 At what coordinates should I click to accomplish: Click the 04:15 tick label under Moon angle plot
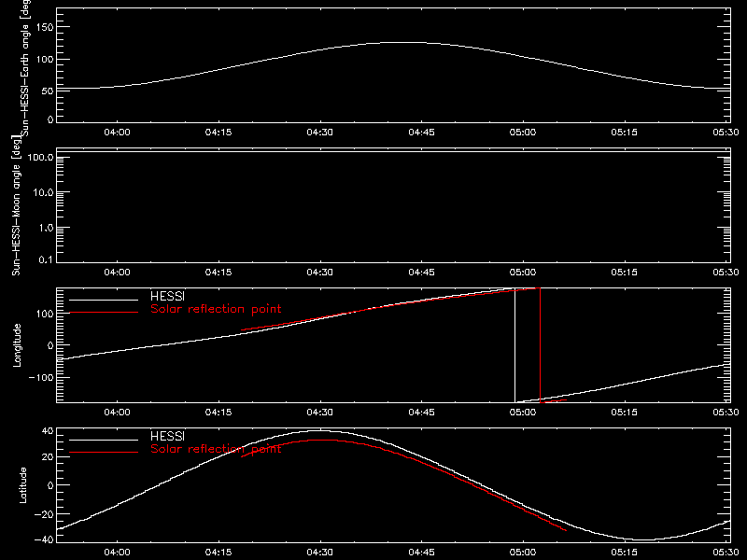218,272
